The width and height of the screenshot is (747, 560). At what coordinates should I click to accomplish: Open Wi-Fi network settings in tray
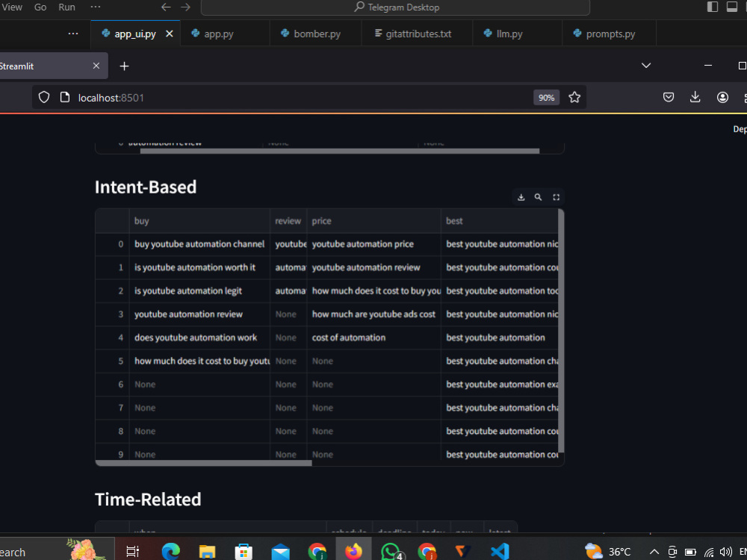(710, 552)
